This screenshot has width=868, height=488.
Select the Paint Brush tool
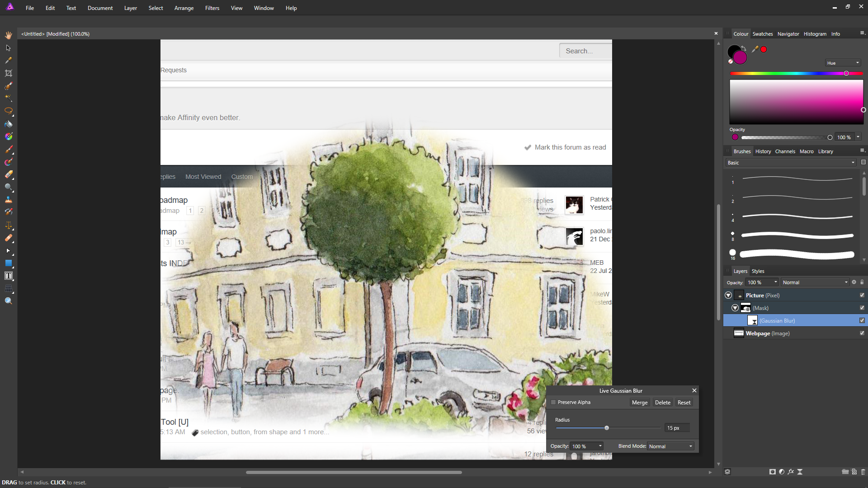click(9, 149)
